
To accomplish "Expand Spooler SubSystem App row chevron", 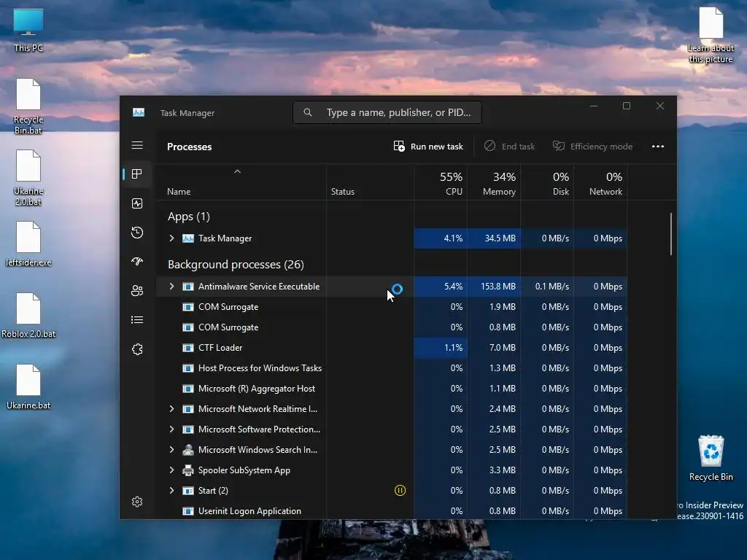I will pos(172,470).
